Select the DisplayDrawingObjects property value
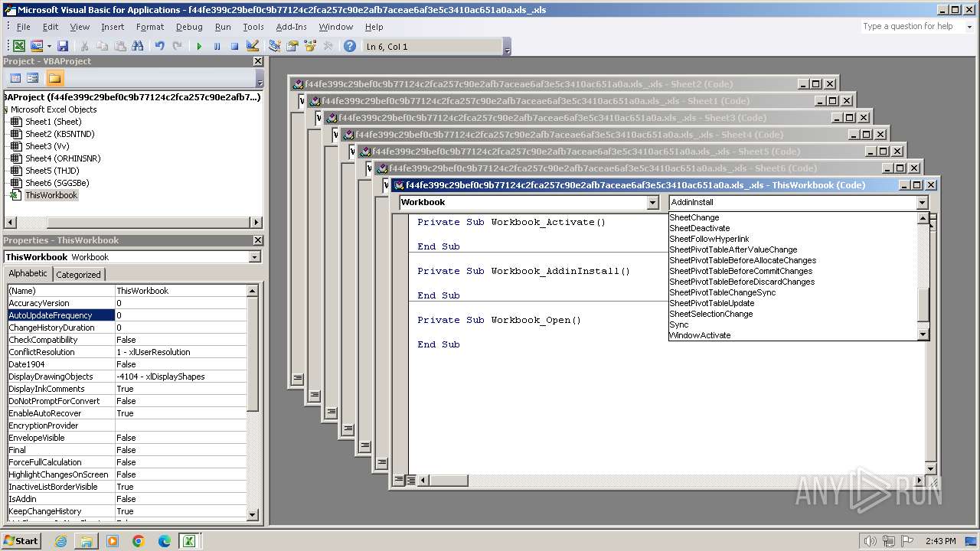This screenshot has height=551, width=980. [181, 377]
